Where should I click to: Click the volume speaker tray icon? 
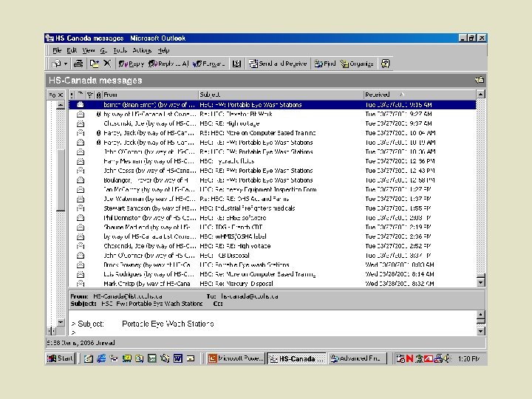pyautogui.click(x=447, y=358)
